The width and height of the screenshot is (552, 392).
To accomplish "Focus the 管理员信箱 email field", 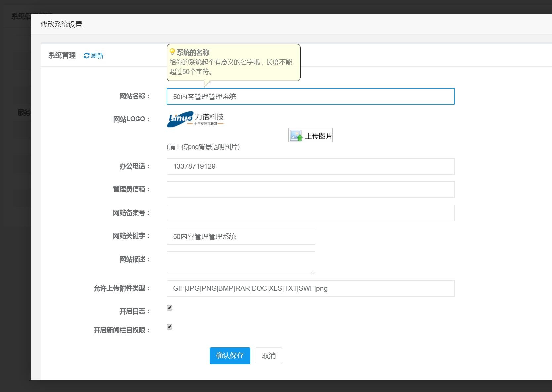I will pos(311,190).
